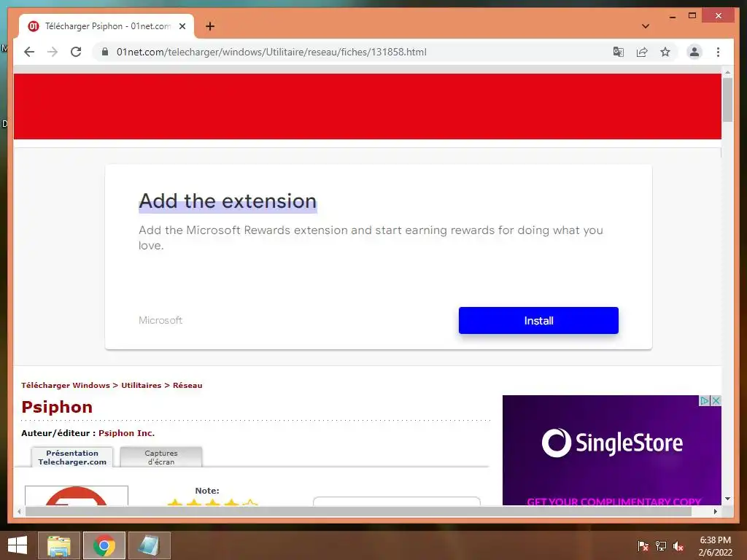Expand the tab search chevron

[x=646, y=26]
